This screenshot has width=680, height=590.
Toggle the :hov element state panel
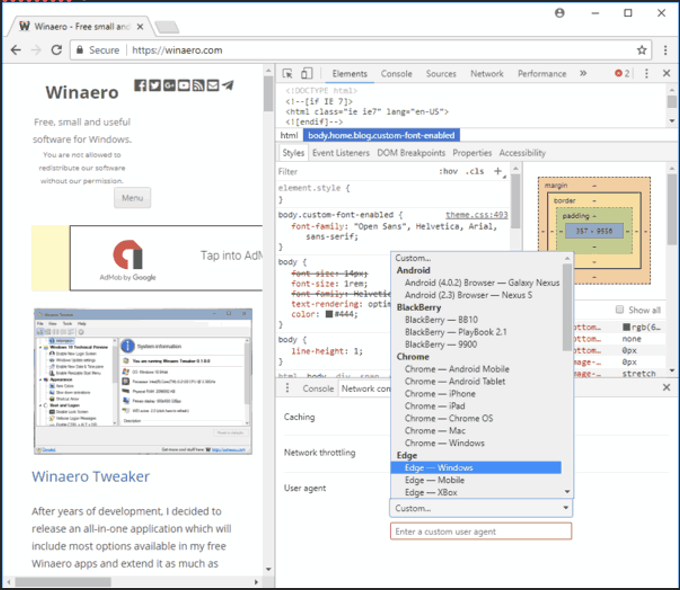(x=449, y=171)
